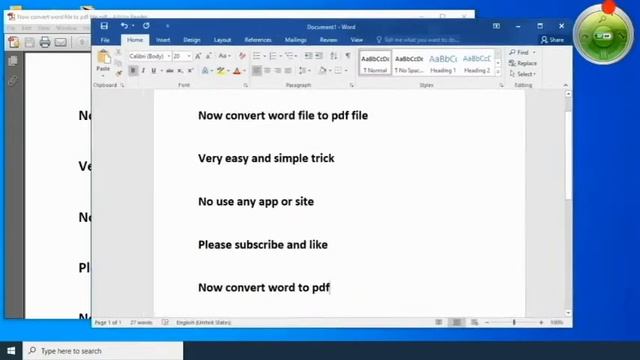This screenshot has height=360, width=640.
Task: Click the email envelope icon in Adobe Reader
Action: tap(60, 42)
